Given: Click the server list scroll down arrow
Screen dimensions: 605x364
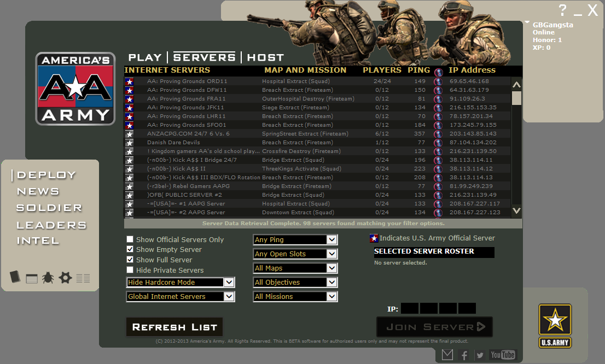Looking at the screenshot, I should coord(516,210).
